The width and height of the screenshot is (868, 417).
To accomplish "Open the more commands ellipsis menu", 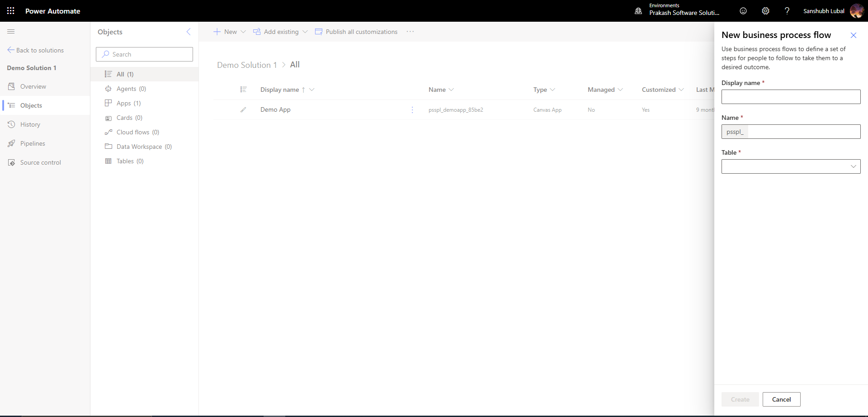I will (410, 32).
